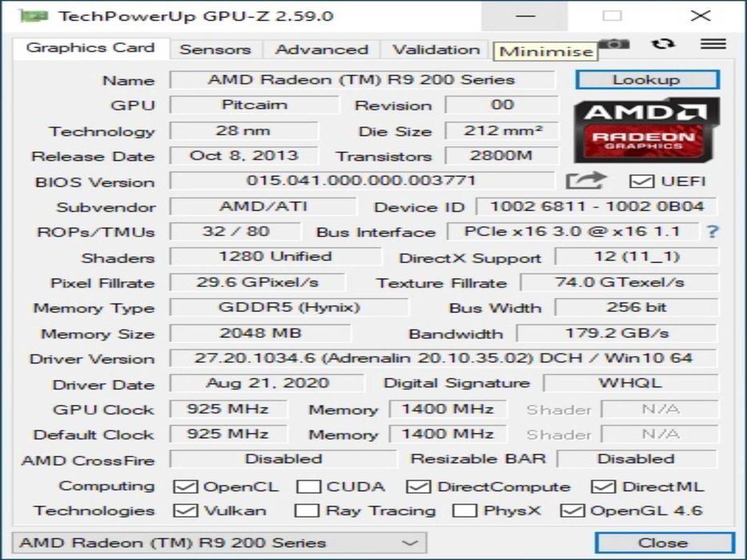Switch to the Graphics Card tab
Viewport: 747px width, 560px height.
(90, 48)
